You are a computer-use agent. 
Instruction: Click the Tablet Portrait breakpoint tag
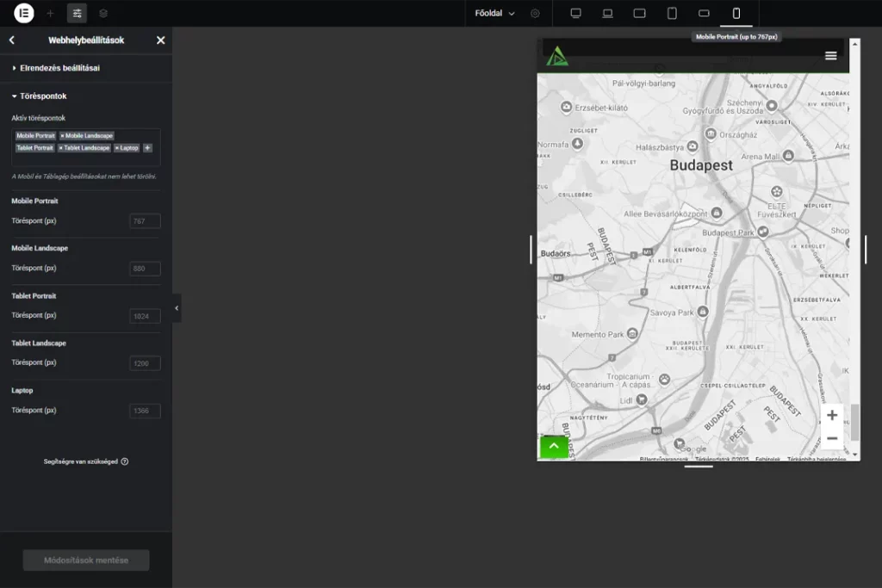[x=34, y=148]
